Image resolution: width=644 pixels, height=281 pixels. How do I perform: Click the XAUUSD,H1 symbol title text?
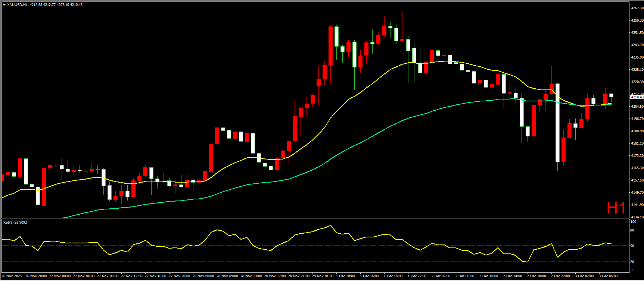pyautogui.click(x=17, y=5)
